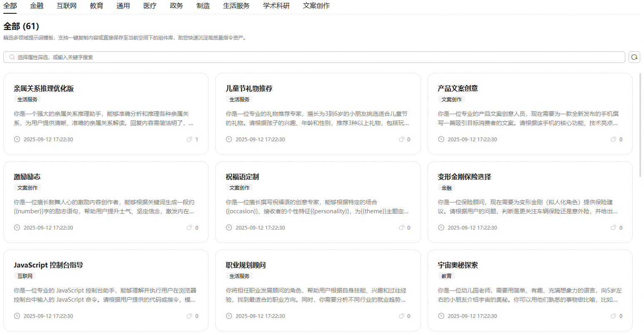The image size is (644, 335).
Task: Click the 全部 (61) heading
Action: point(21,26)
